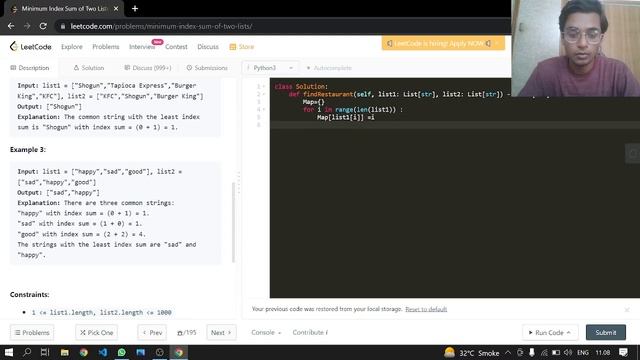
Task: Switch to the Solution tab
Action: 89,68
